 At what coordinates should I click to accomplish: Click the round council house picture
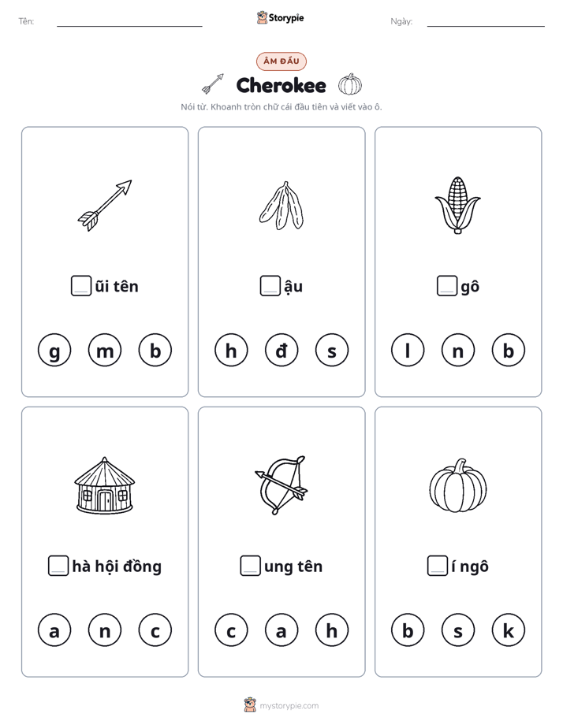(105, 485)
